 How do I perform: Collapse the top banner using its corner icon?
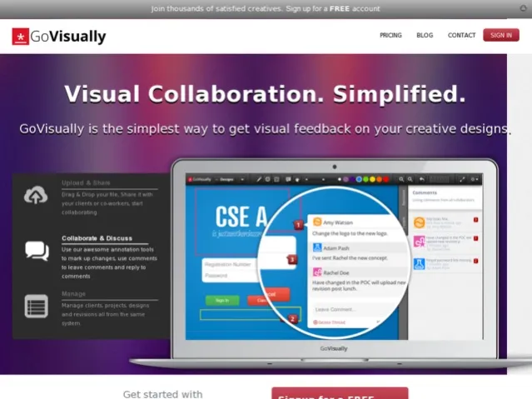pyautogui.click(x=523, y=8)
